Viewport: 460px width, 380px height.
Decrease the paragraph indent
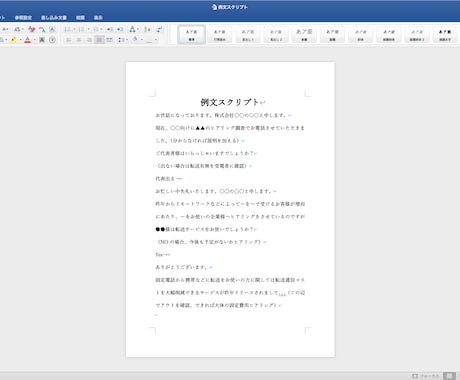pos(110,30)
